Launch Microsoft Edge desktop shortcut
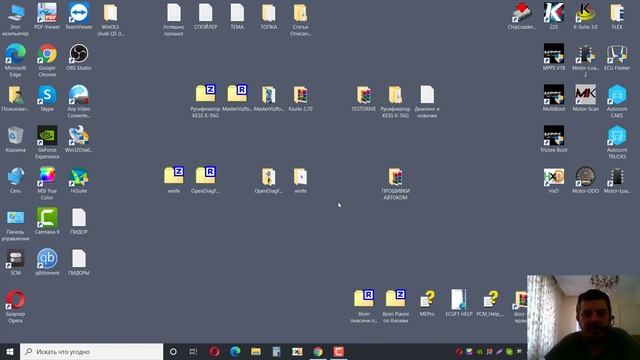The width and height of the screenshot is (640, 360). click(16, 54)
